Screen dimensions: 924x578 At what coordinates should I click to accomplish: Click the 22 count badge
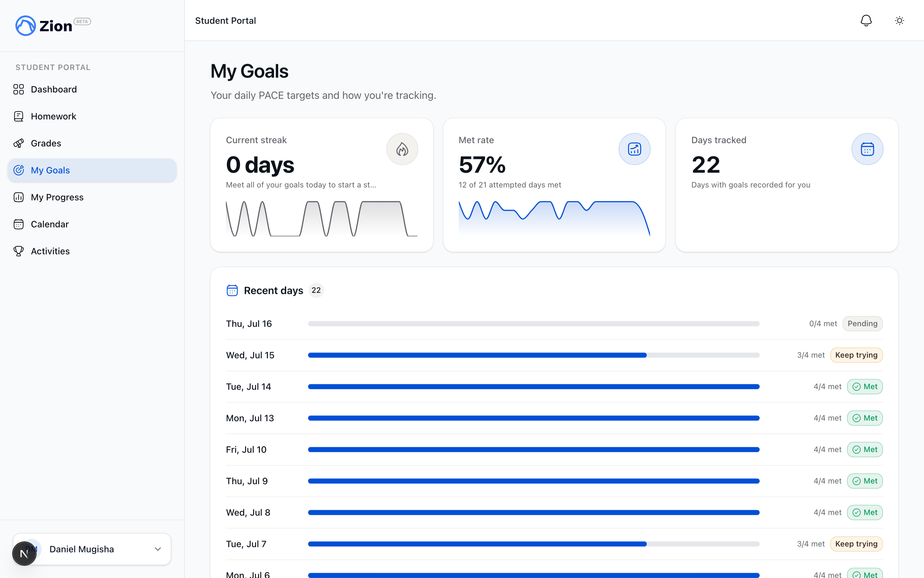(316, 290)
